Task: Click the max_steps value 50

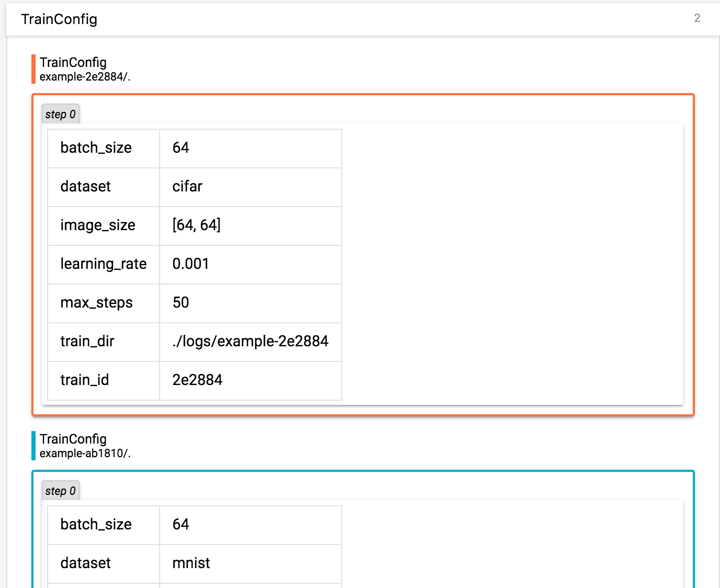Action: (x=181, y=302)
